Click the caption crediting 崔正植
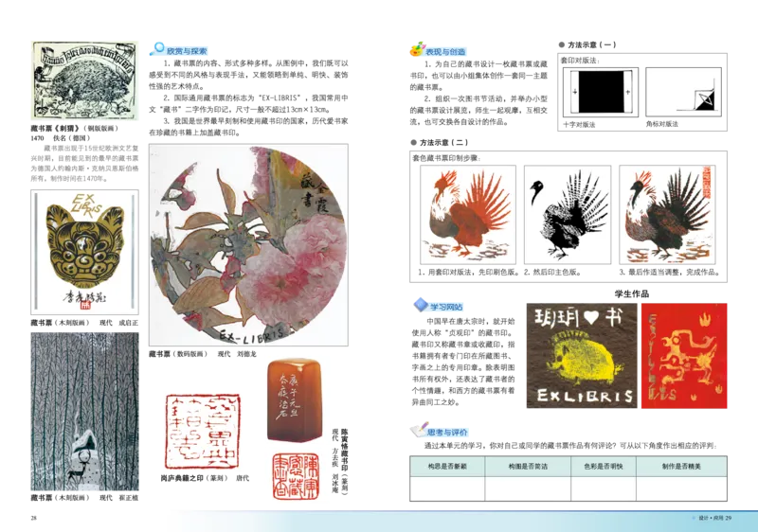The width and height of the screenshot is (758, 532). pos(84,498)
